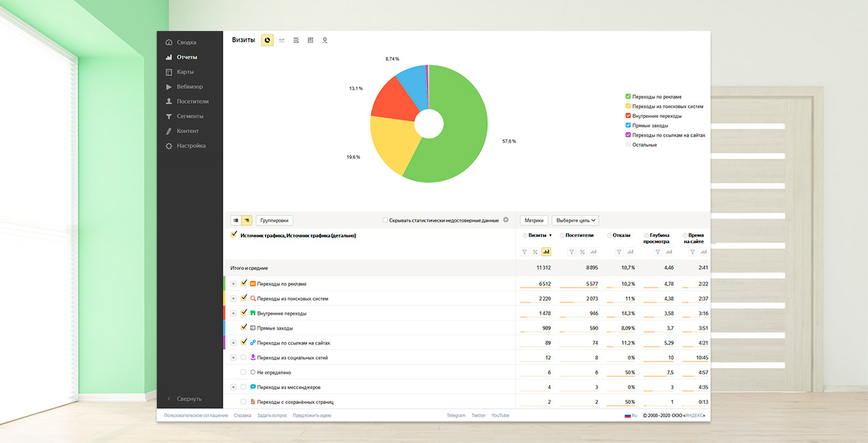Go to Сегменты in the sidebar

[x=189, y=116]
